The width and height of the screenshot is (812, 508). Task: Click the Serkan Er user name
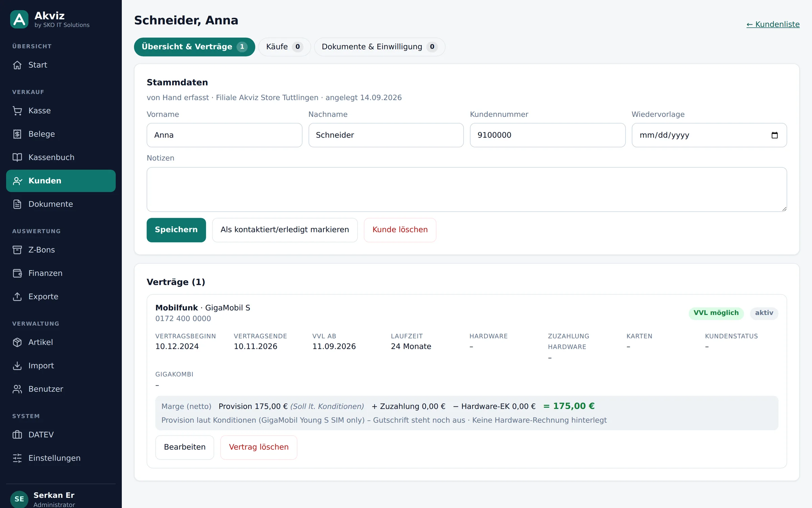tap(54, 495)
